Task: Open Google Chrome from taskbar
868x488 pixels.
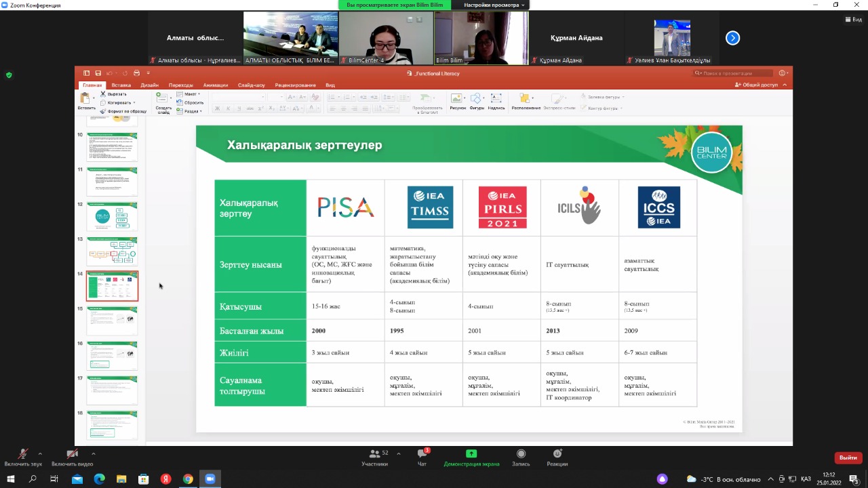Action: pos(188,479)
